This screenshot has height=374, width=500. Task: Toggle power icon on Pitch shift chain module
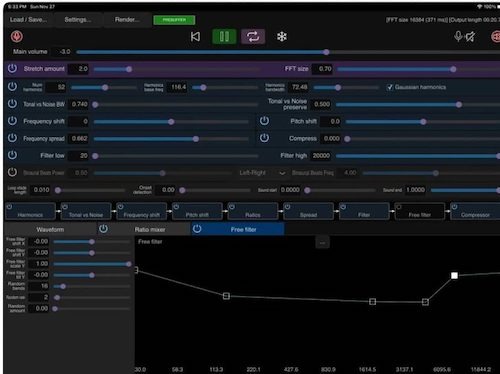click(176, 207)
